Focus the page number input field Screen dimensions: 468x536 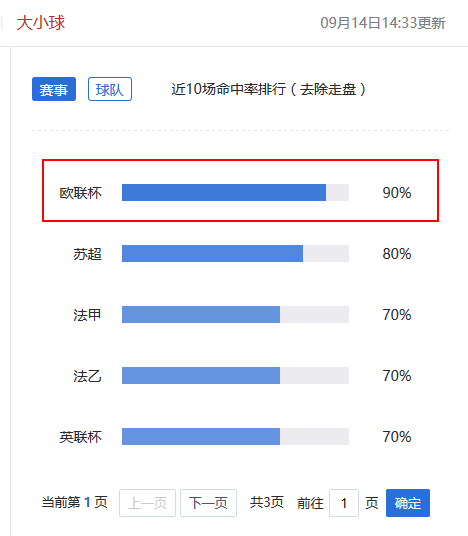[344, 503]
